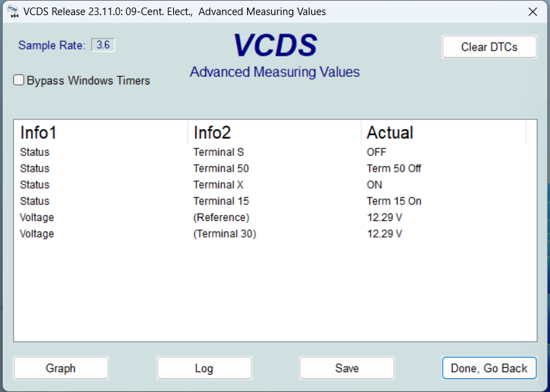This screenshot has width=550, height=392.
Task: Select the (Terminal 30) voltage row
Action: tap(275, 234)
